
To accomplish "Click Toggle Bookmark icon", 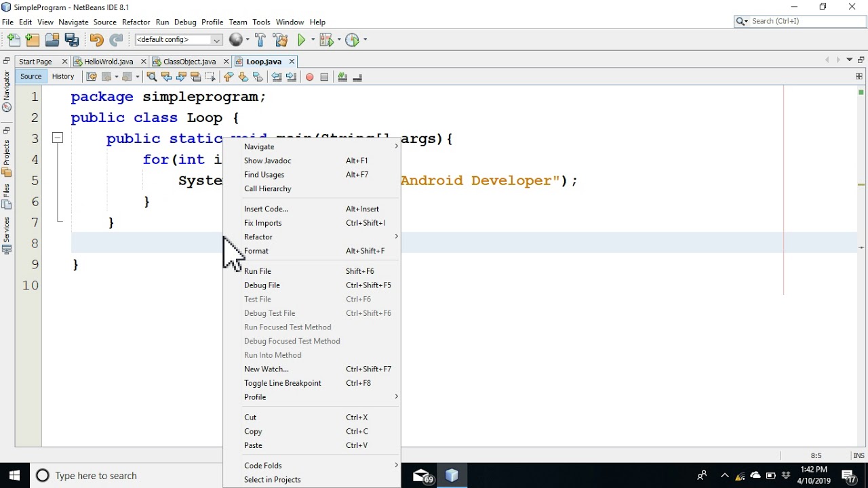I will pos(258,77).
